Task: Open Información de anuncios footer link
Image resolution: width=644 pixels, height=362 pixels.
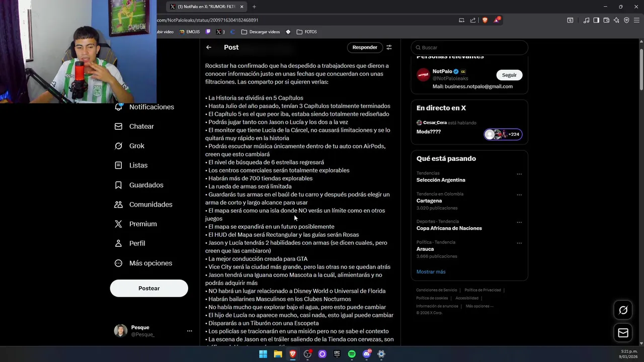Action: 437,306
